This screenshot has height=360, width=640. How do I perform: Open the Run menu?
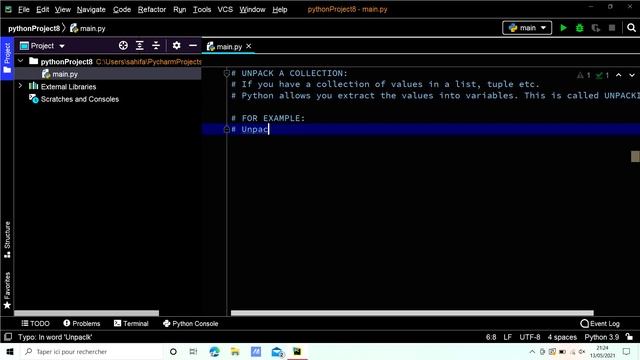180,9
